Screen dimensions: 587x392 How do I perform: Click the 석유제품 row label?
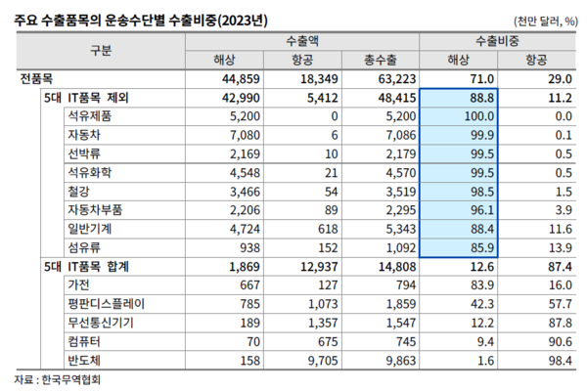pyautogui.click(x=91, y=116)
